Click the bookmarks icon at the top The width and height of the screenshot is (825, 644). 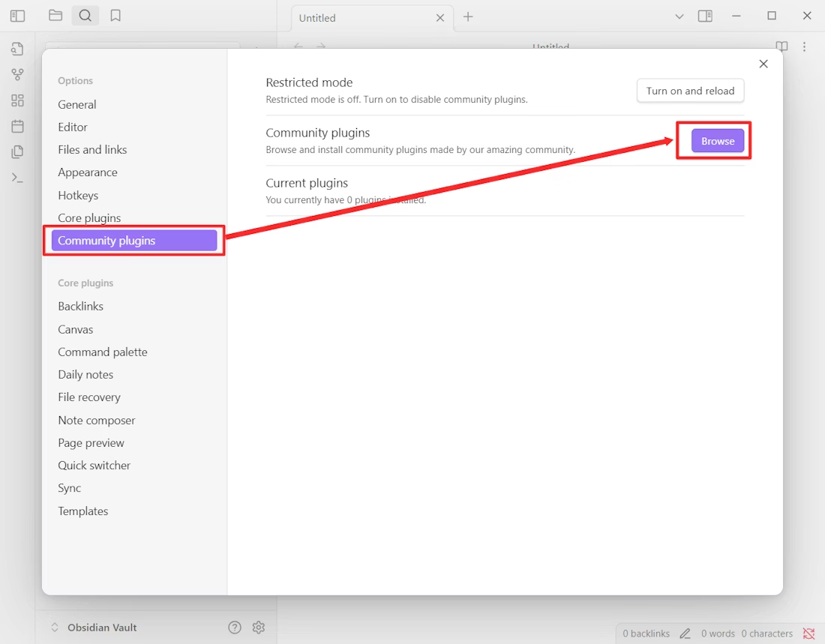coord(115,15)
